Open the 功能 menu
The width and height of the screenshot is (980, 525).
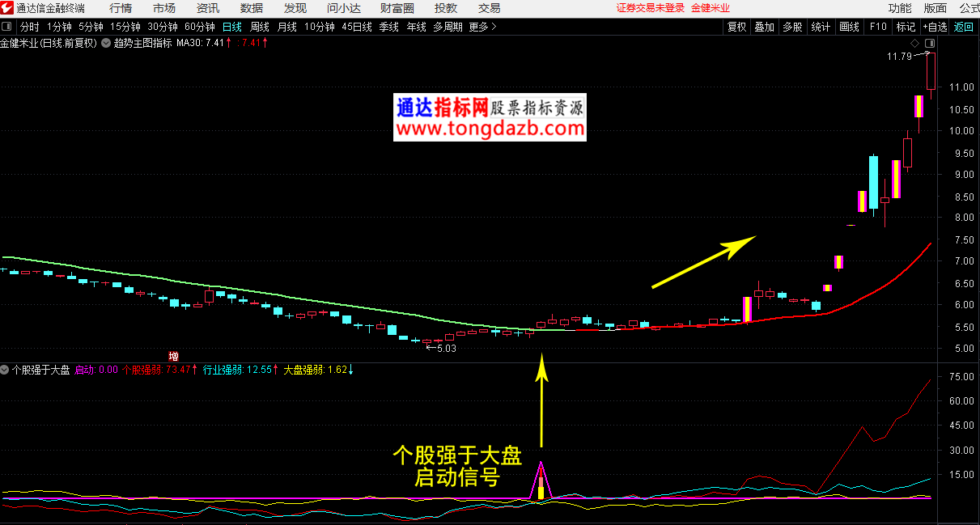coord(900,8)
